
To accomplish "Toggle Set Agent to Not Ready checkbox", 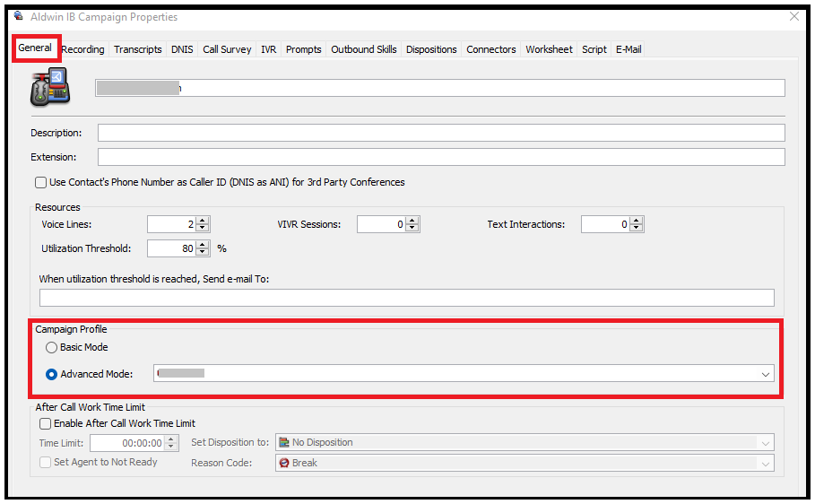I will (x=45, y=463).
